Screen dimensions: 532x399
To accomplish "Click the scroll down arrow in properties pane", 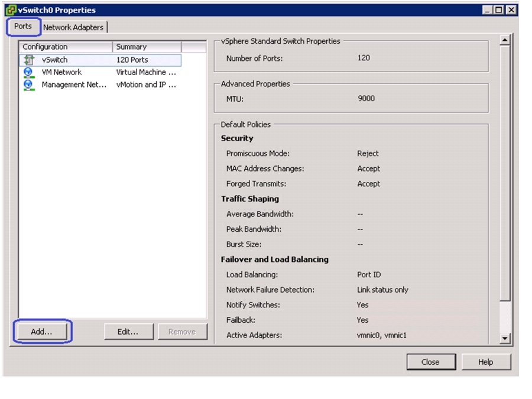I will (x=505, y=338).
